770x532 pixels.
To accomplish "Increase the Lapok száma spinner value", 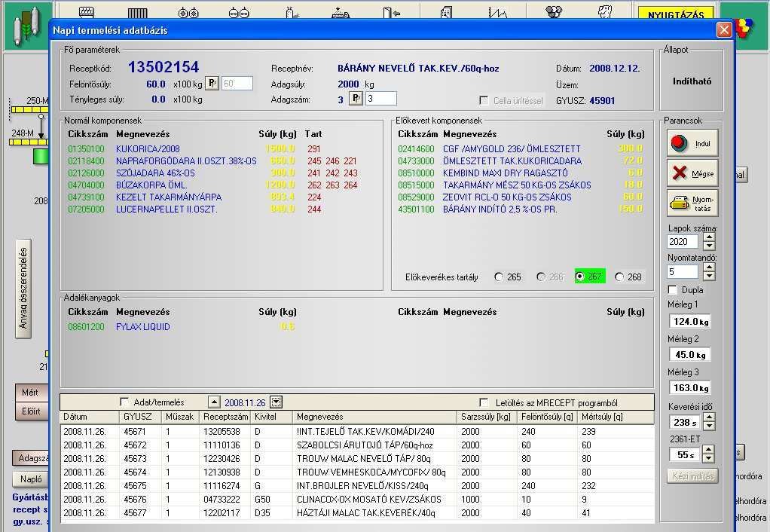I will (708, 237).
